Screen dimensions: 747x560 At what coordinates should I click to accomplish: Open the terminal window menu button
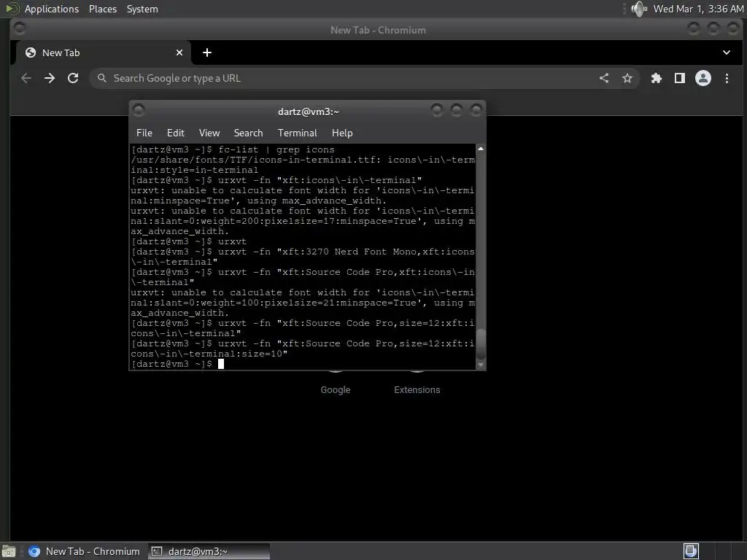139,111
